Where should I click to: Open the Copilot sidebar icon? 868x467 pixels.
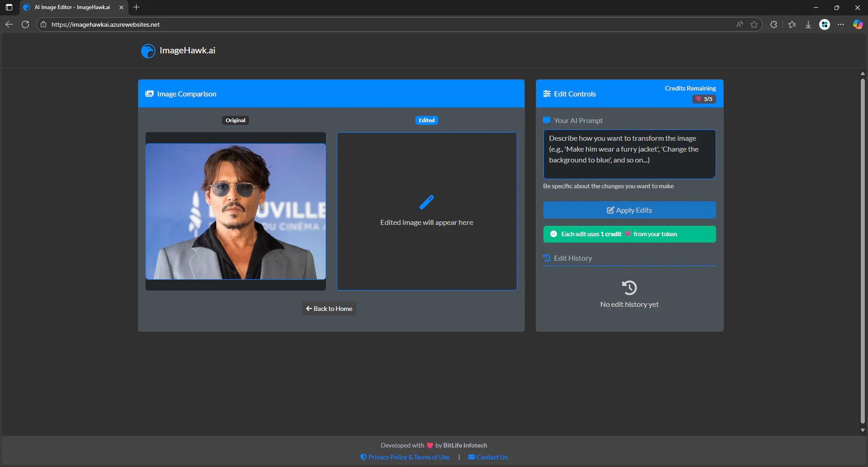[x=858, y=24]
